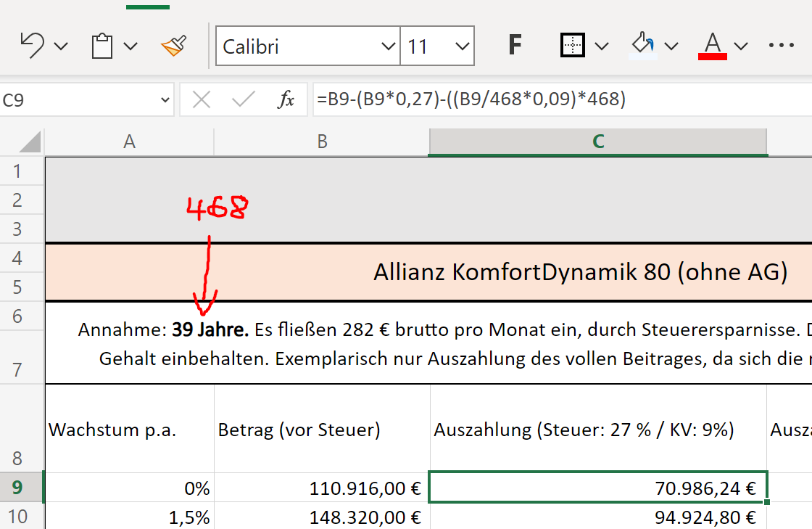Select column B header

point(322,142)
